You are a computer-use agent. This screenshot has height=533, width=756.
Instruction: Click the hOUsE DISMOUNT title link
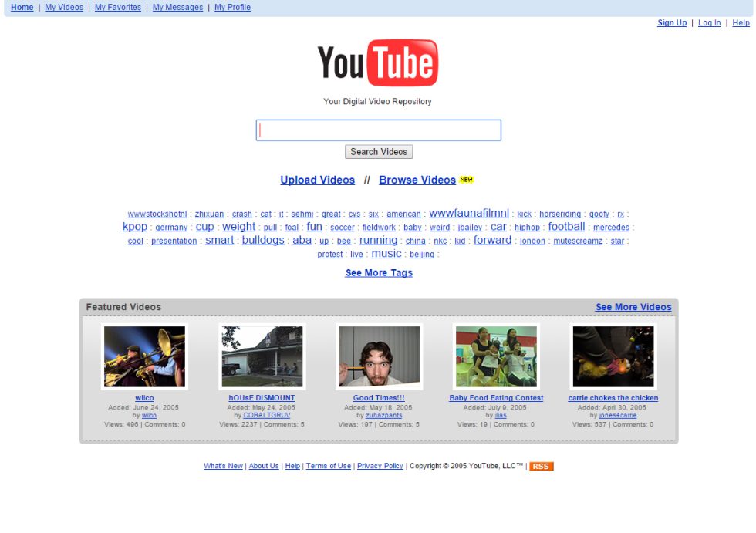(x=262, y=398)
